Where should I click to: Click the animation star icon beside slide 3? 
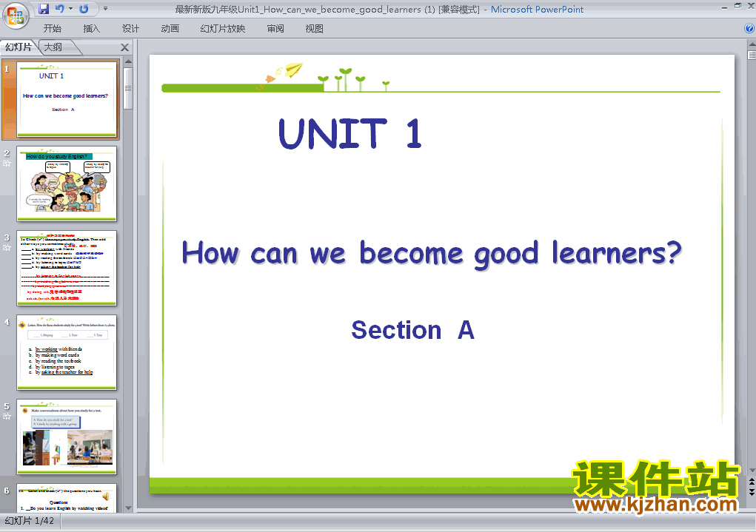(x=7, y=248)
